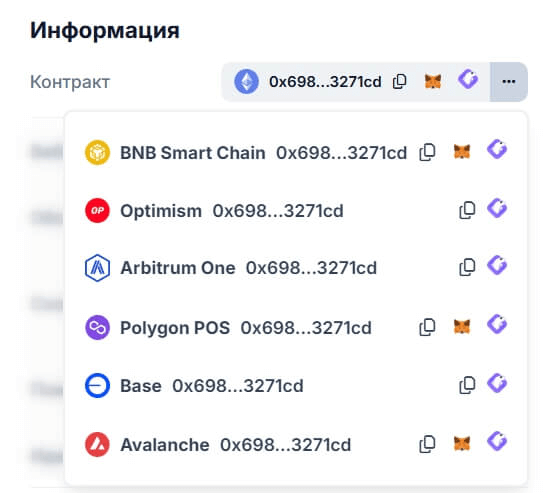Add Ethereum token to MetaMask
The width and height of the screenshot is (545, 493).
433,82
